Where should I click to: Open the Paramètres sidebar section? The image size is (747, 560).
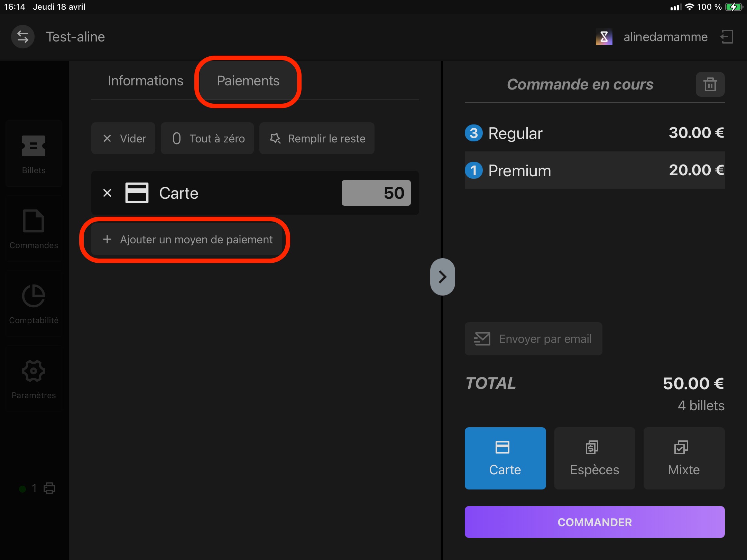coord(34,379)
